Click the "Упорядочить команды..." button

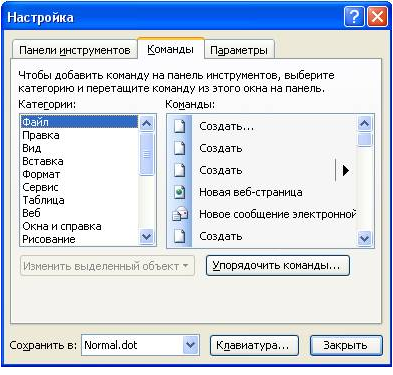[278, 265]
